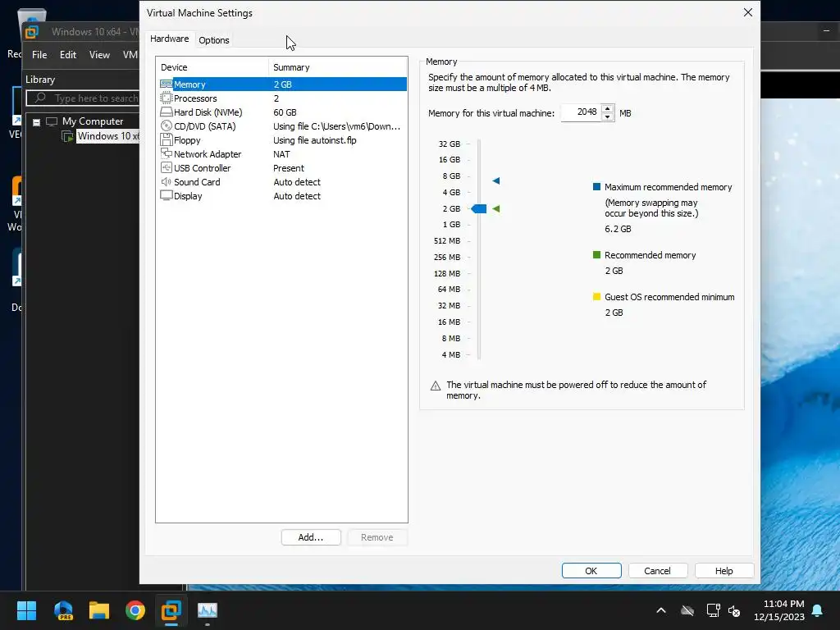Click the memory slider track at 8 GB
Viewport: 840px width, 630px height.
tap(479, 176)
